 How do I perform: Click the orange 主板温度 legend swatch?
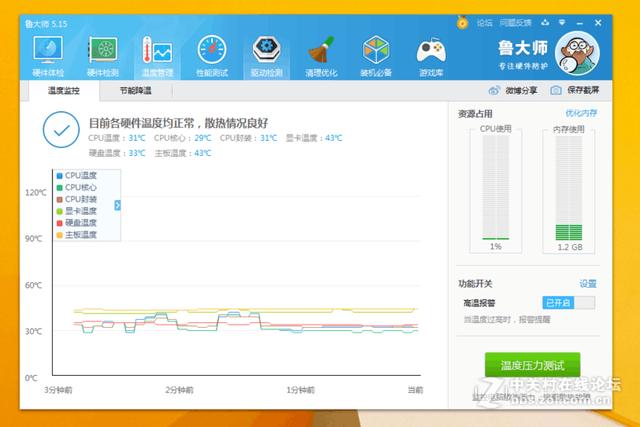(x=60, y=235)
